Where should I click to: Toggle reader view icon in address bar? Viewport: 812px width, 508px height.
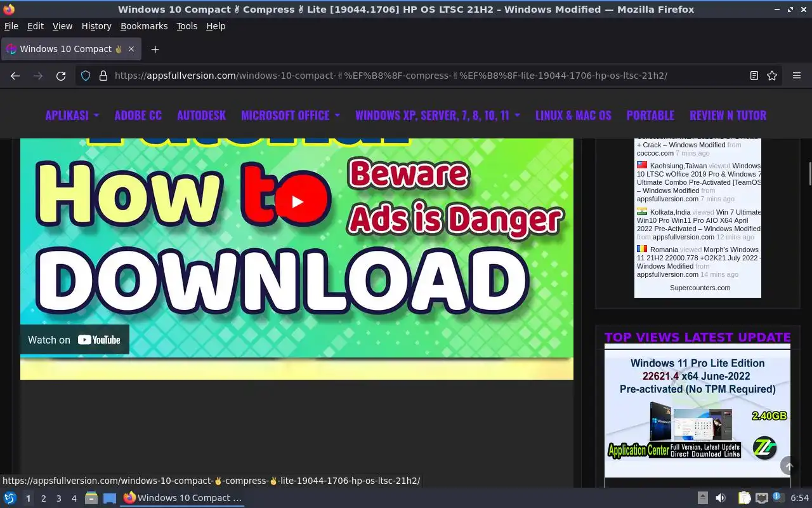(754, 76)
